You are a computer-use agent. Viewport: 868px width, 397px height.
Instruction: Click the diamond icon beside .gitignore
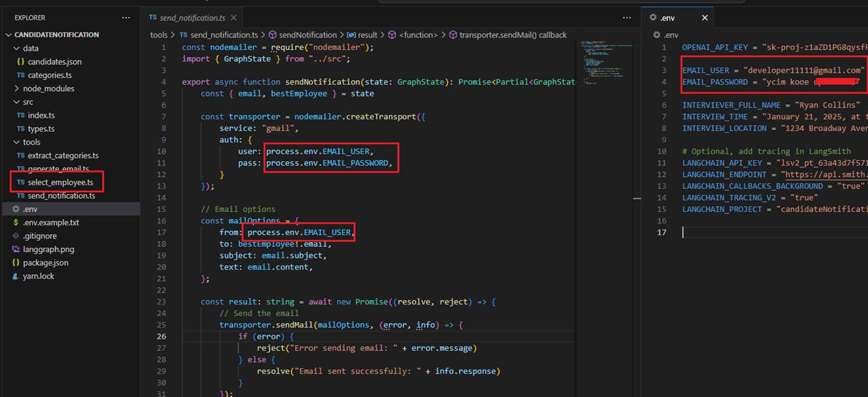pos(16,236)
